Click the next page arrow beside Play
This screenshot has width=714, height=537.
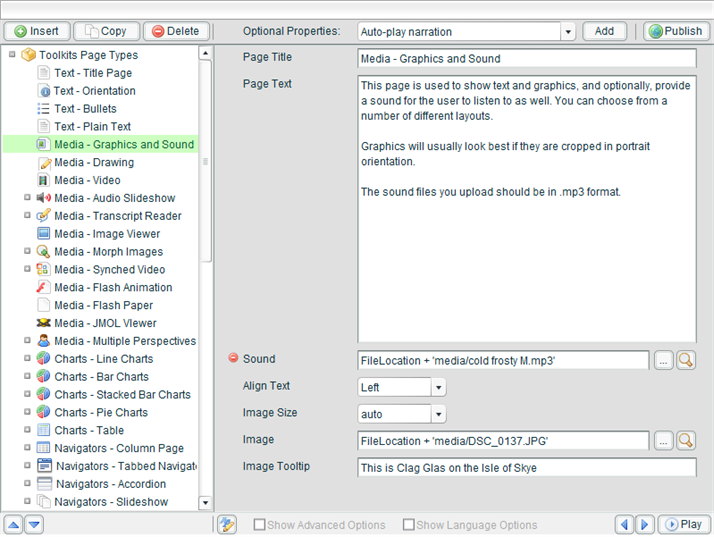[x=645, y=525]
